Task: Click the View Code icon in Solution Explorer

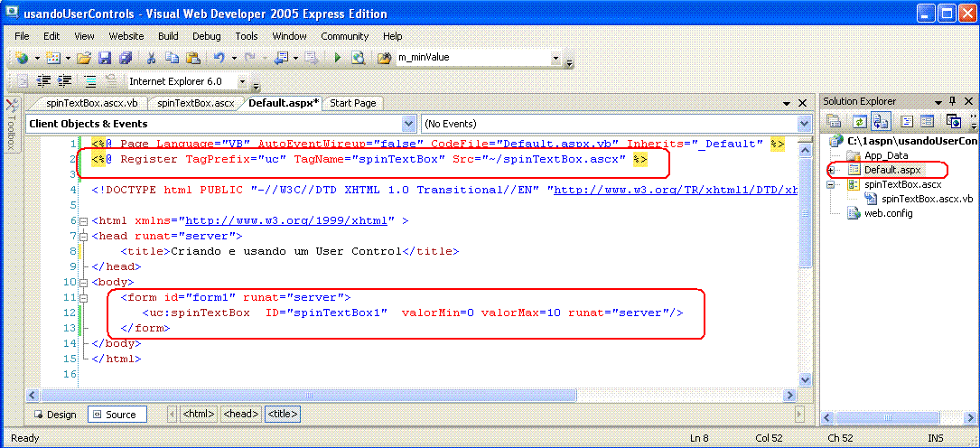Action: (x=907, y=121)
